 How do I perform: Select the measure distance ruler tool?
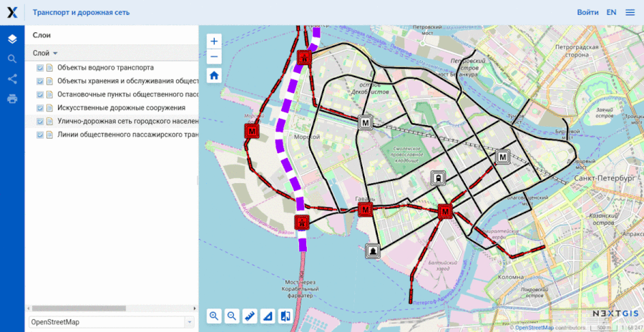tap(250, 316)
